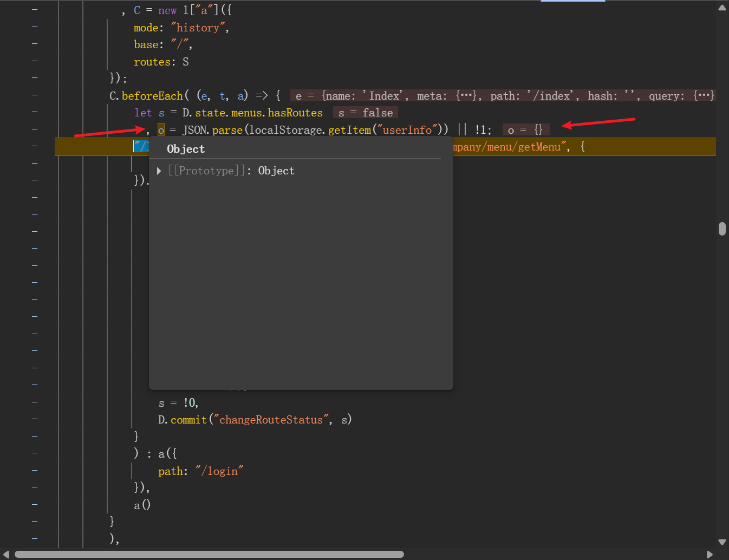The image size is (729, 560).
Task: Click the "userInfo" string argument
Action: [x=407, y=130]
